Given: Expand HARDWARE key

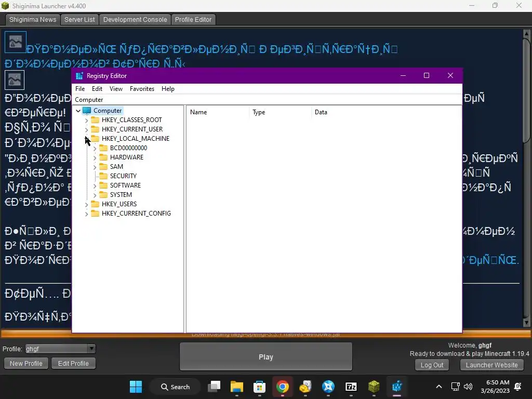Looking at the screenshot, I should coord(95,157).
